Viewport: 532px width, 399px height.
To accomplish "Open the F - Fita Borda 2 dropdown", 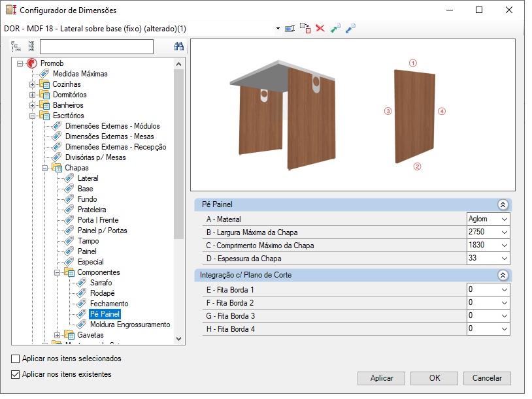I will (505, 303).
